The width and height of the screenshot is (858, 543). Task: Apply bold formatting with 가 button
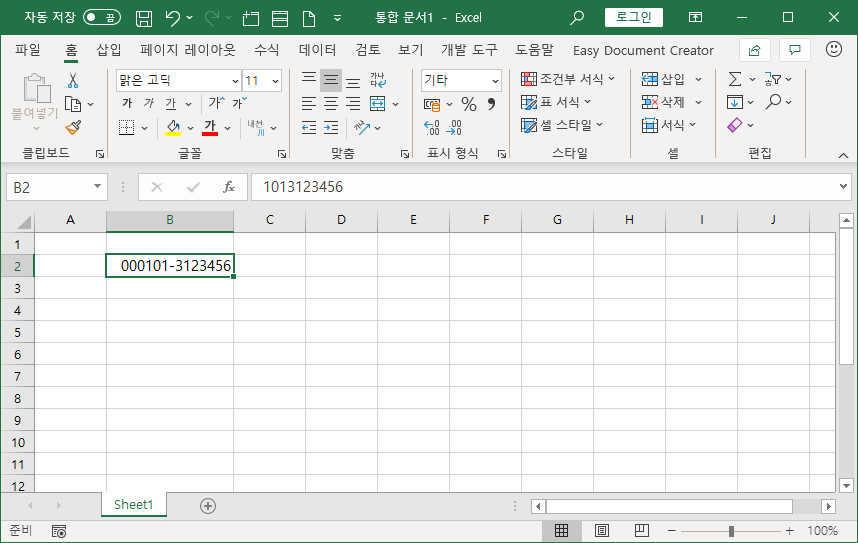tap(127, 103)
